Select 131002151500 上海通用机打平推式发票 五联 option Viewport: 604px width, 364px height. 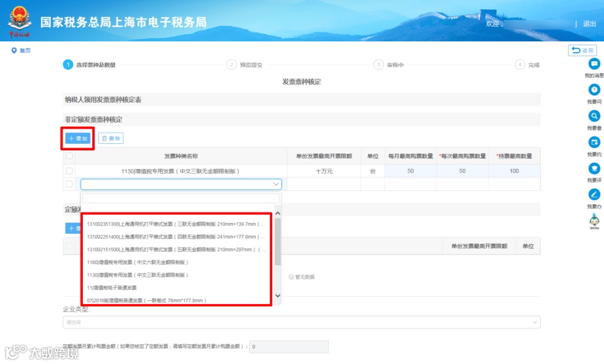[x=176, y=249]
